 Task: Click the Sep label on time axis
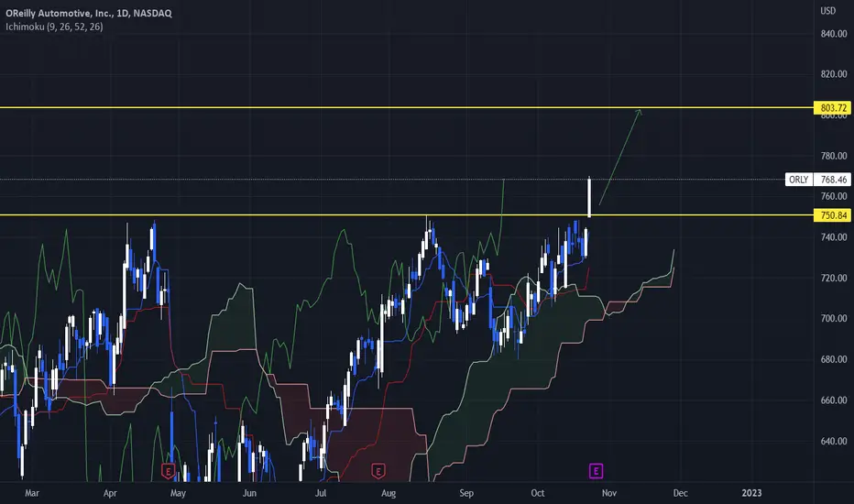coord(466,493)
